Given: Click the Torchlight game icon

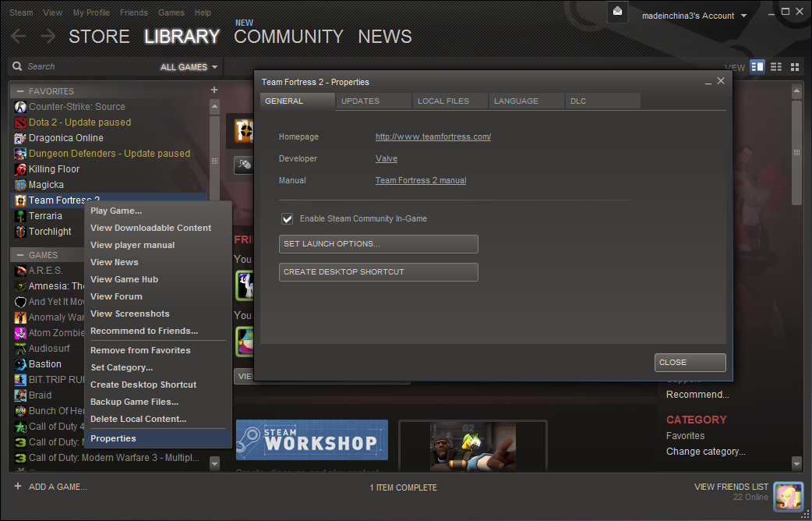Looking at the screenshot, I should 20,231.
